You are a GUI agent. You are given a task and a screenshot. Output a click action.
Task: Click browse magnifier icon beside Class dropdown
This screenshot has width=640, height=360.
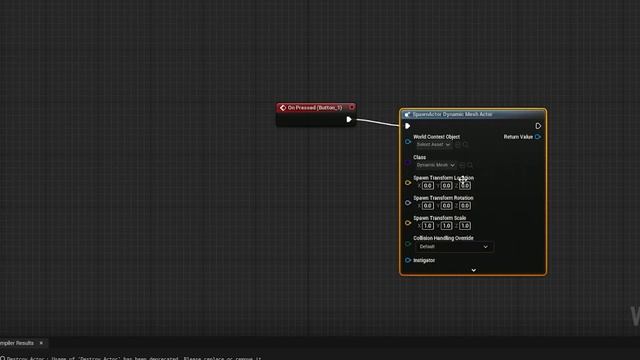pyautogui.click(x=470, y=165)
